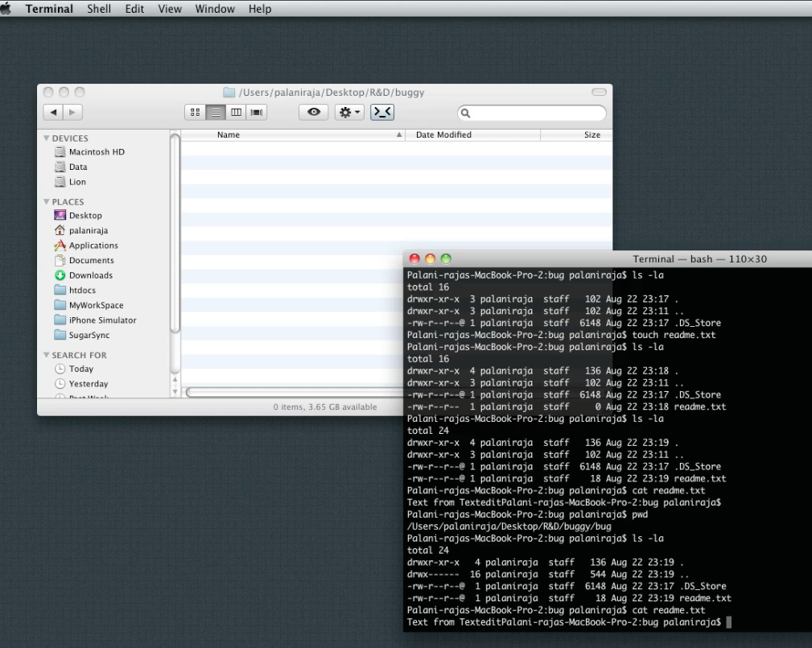Image resolution: width=812 pixels, height=648 pixels.
Task: Toggle Finder toolbar with pill button
Action: [600, 92]
